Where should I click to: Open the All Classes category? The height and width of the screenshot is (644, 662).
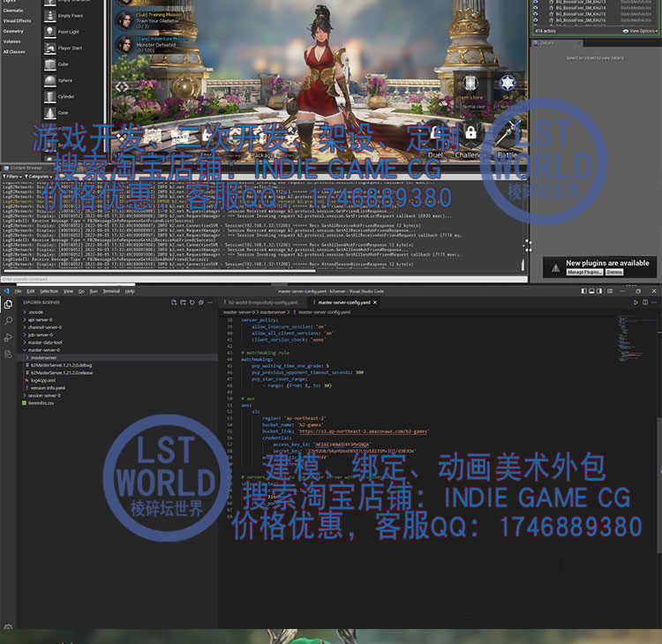pyautogui.click(x=14, y=52)
